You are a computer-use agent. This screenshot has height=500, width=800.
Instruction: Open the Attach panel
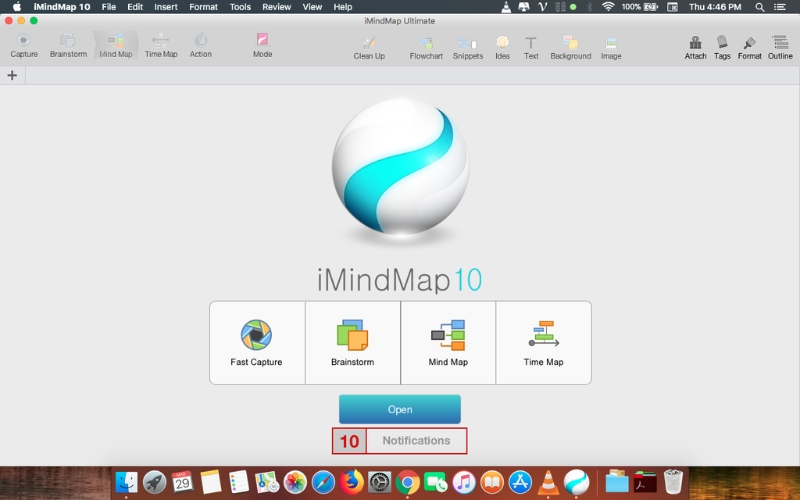[x=695, y=48]
